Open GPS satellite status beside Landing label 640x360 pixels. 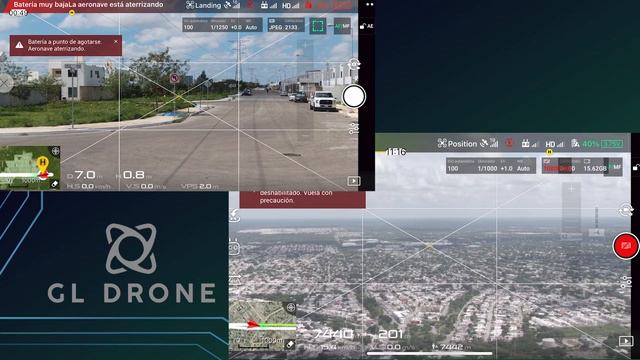[x=232, y=5]
